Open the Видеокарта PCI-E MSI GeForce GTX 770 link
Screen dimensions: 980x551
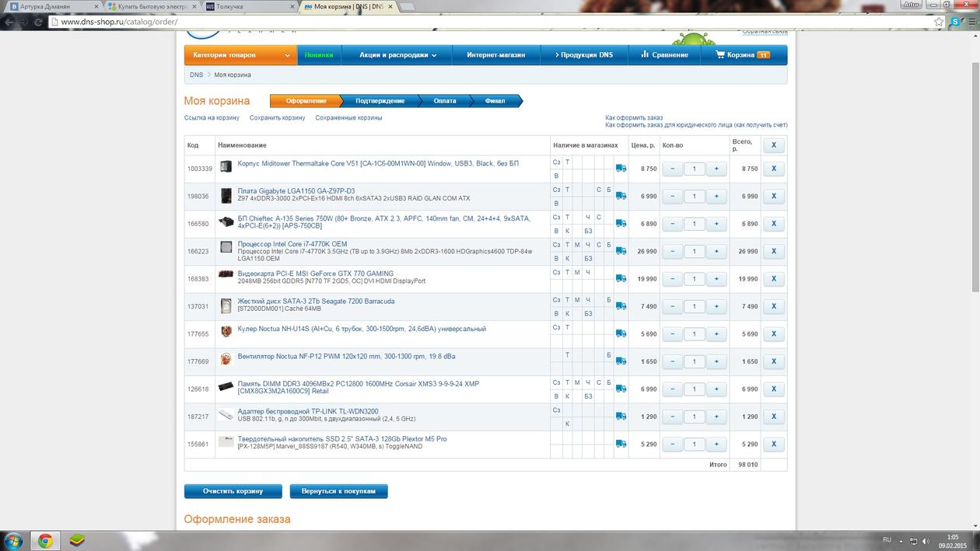tap(316, 274)
